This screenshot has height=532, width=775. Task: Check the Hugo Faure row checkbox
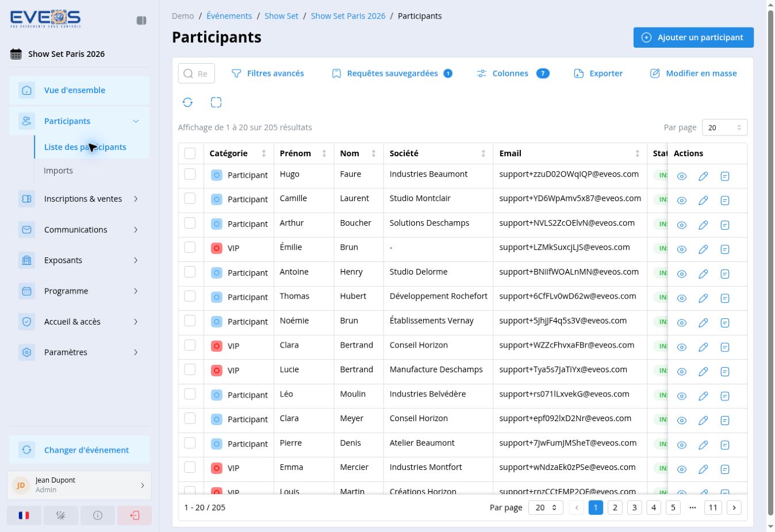[190, 174]
